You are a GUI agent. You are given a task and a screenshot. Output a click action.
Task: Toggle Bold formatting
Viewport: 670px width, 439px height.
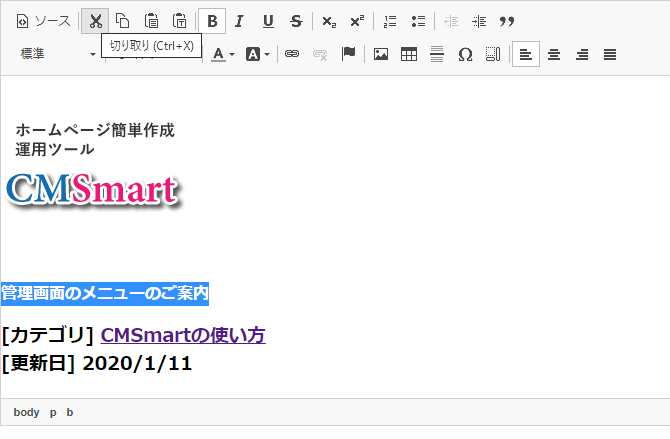click(212, 21)
